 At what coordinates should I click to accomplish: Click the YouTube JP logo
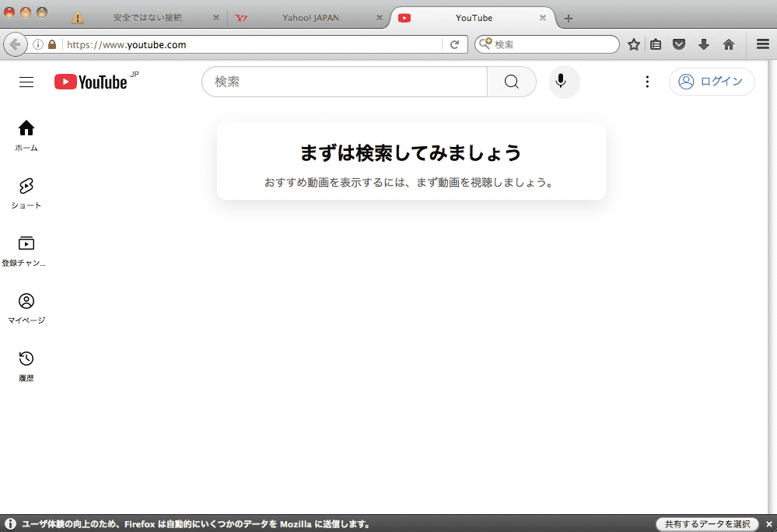(96, 81)
